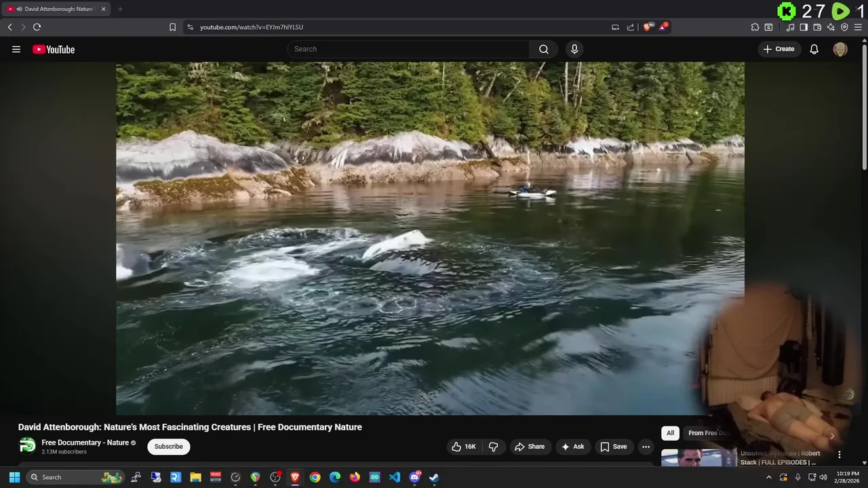Screen dimensions: 868x488
Task: Bookmark this page
Action: point(172,27)
